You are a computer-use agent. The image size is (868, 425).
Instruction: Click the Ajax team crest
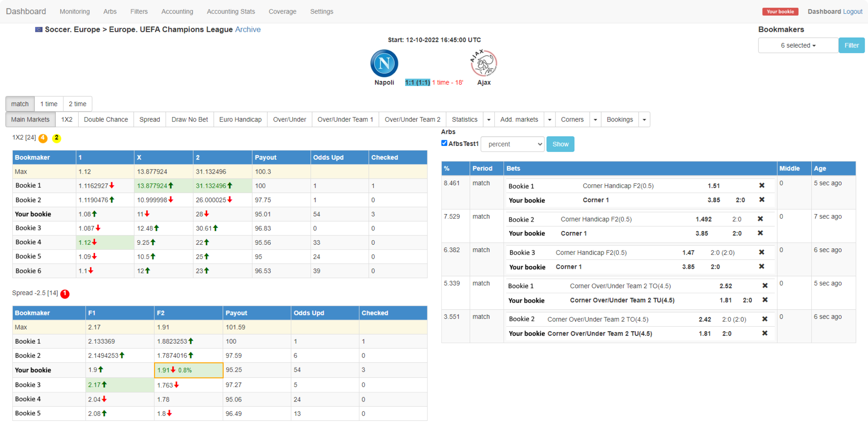(484, 63)
